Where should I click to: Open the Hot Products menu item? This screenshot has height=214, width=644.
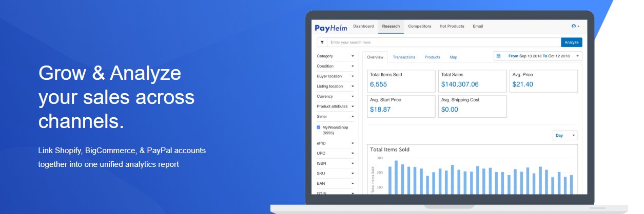point(452,26)
